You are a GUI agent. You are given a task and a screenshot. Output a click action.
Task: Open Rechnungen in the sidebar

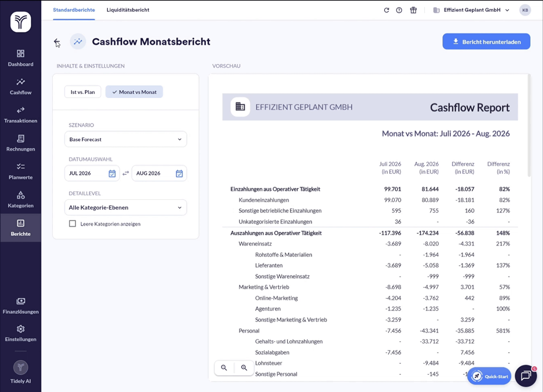coord(21,143)
